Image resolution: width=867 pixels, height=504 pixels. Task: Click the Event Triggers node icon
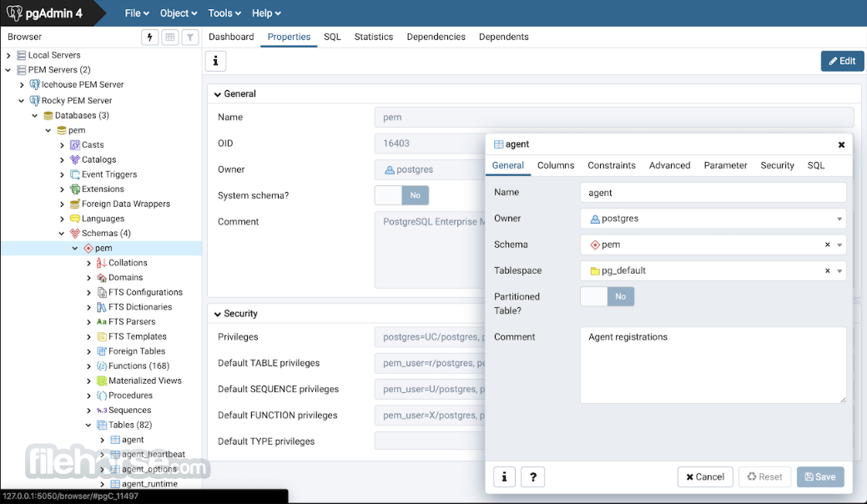pos(74,174)
